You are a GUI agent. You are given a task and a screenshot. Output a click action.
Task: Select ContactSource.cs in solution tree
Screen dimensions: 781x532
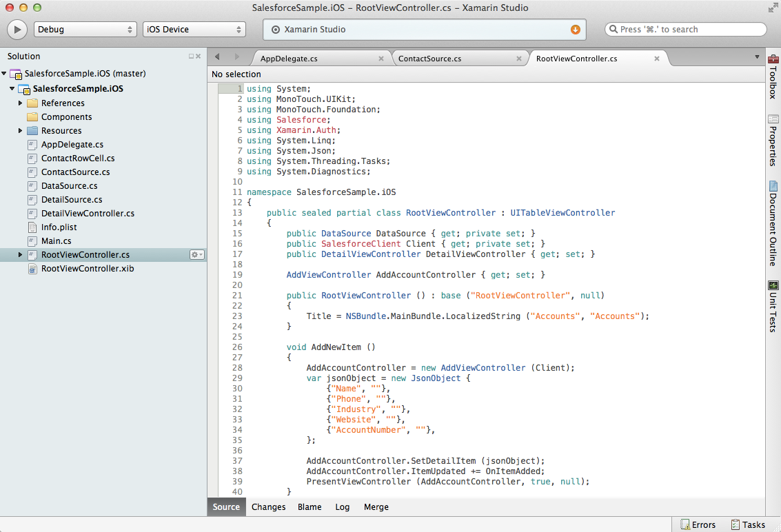pos(75,172)
